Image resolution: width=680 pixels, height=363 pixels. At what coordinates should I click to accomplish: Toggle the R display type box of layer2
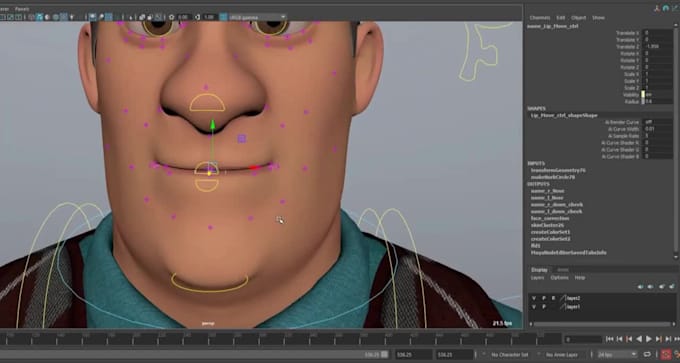point(553,298)
